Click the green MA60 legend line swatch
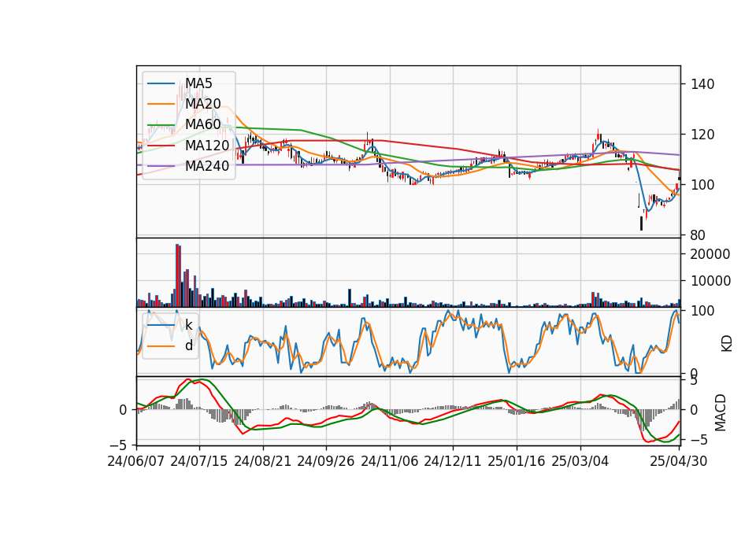The height and width of the screenshot is (543, 756). click(x=161, y=125)
